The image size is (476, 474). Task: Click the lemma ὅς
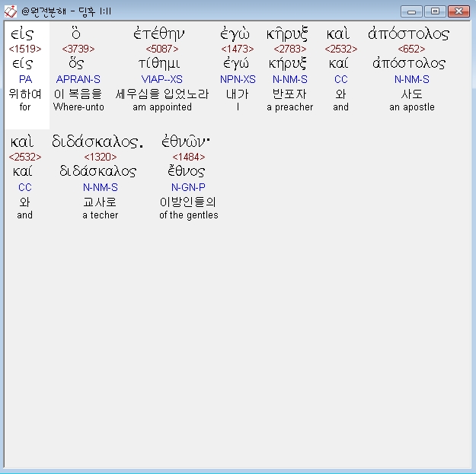pos(76,63)
